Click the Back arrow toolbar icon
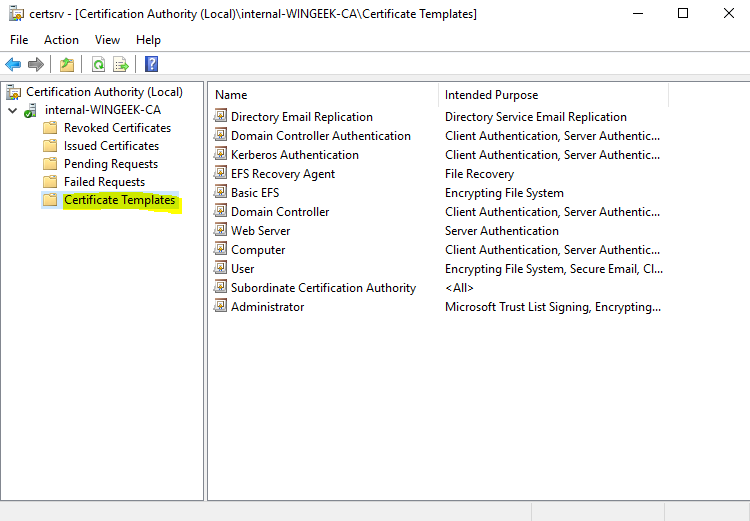This screenshot has width=750, height=521. [13, 64]
